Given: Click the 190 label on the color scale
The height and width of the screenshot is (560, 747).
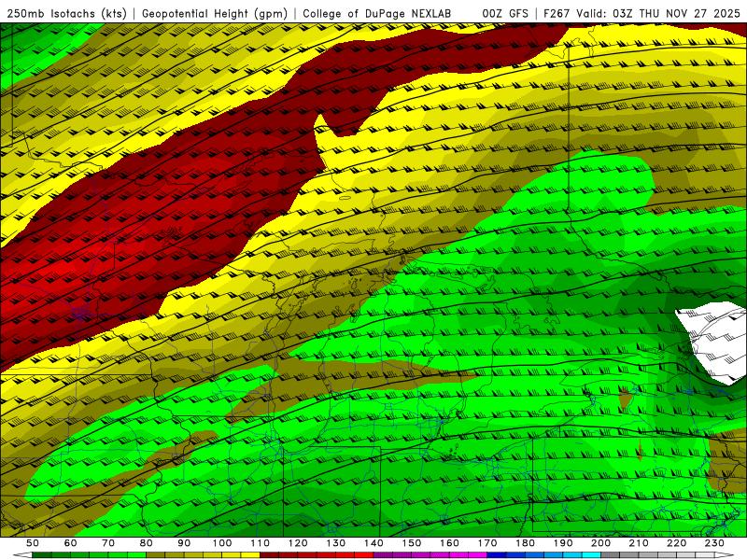Looking at the screenshot, I should click(x=563, y=543).
